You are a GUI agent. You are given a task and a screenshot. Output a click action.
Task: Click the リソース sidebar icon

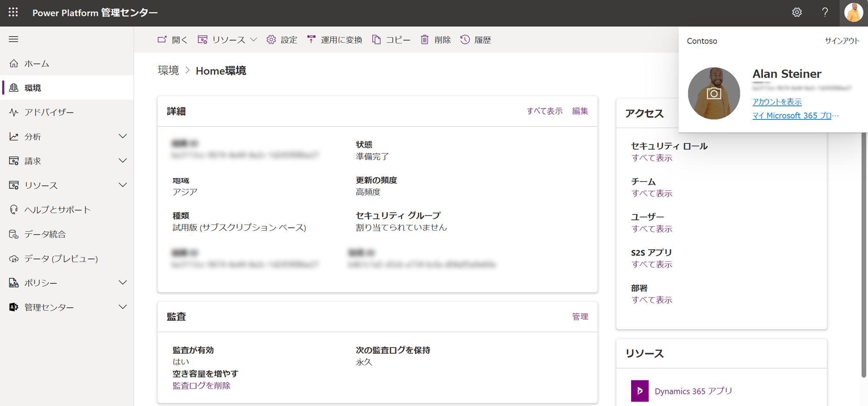[x=14, y=185]
